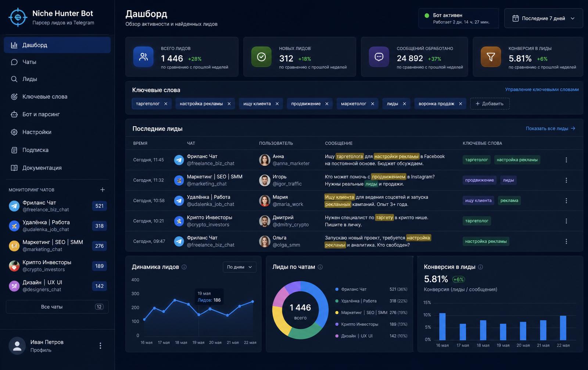Click the info icon beside Лиды по чатам
Screen dimensions: 588x370
click(x=320, y=267)
